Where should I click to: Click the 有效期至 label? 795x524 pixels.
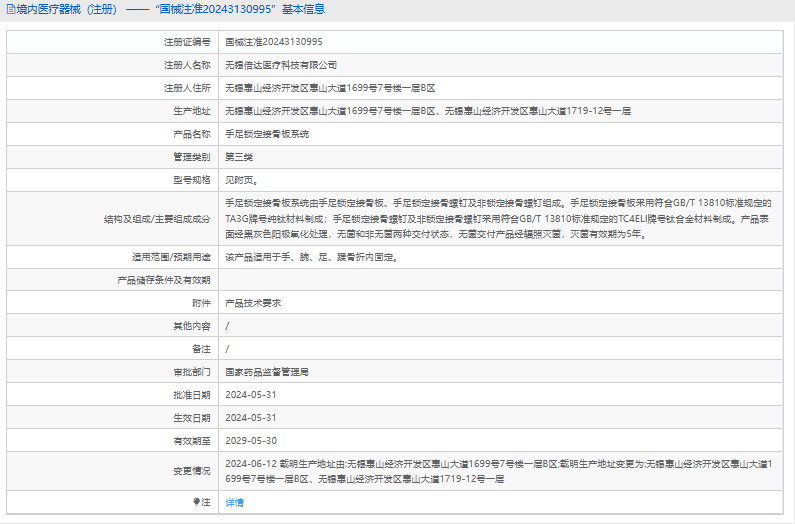click(192, 441)
